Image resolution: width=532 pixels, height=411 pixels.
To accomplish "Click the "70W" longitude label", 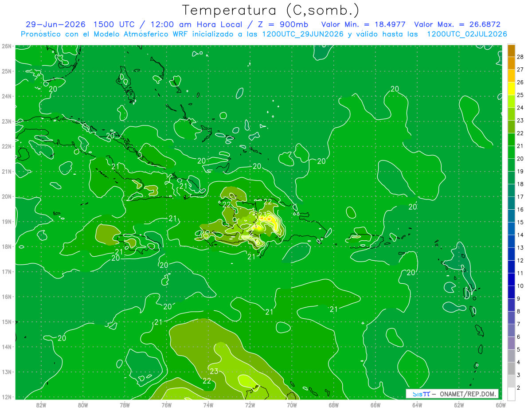I will pos(292,405).
